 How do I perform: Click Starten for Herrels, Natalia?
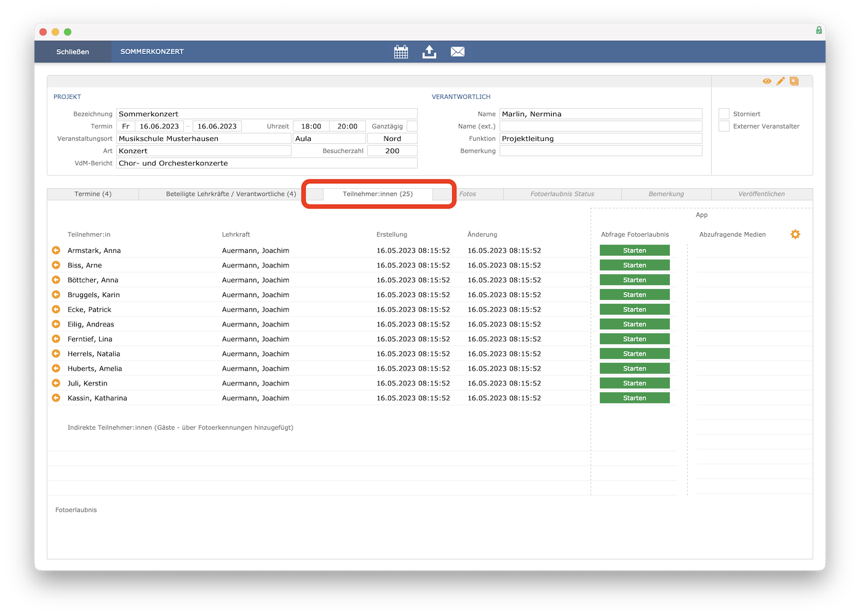pyautogui.click(x=635, y=353)
